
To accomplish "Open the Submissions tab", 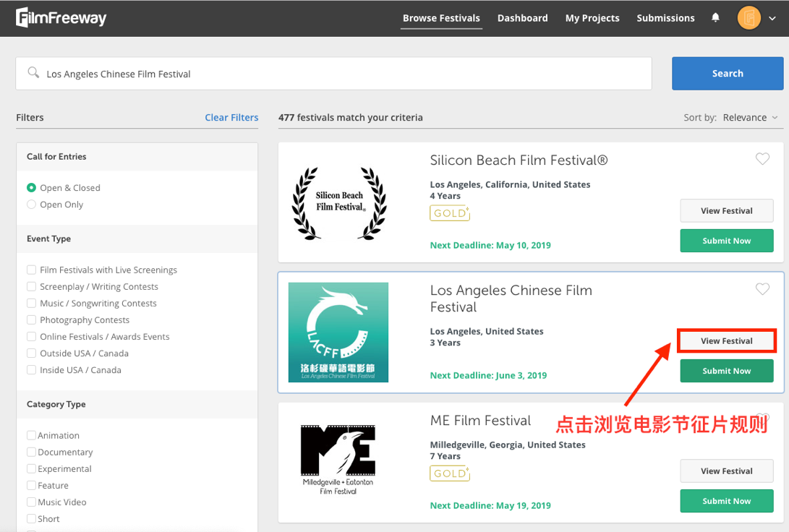I will (x=665, y=18).
